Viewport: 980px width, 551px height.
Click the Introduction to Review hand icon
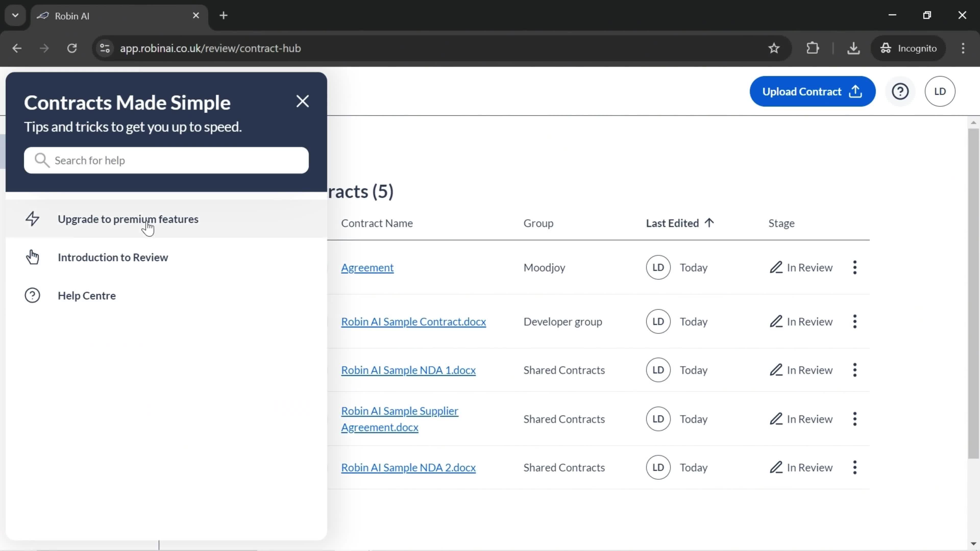[x=32, y=257]
